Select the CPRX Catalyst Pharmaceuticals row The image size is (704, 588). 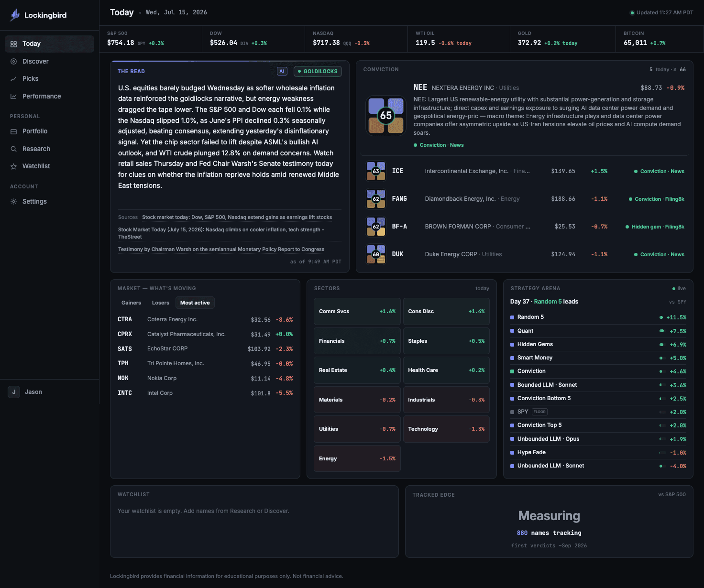click(205, 334)
